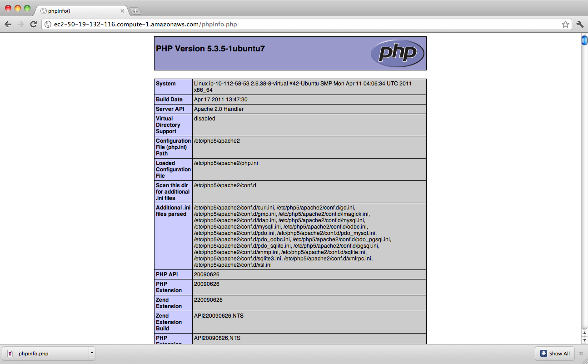588x364 pixels.
Task: Click the scrollbar down arrow
Action: (584, 340)
